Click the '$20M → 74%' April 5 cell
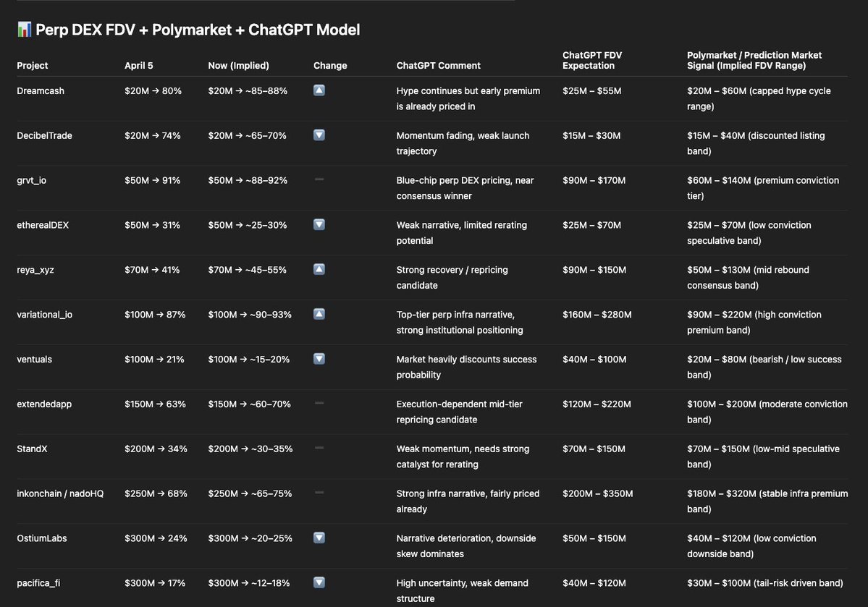The height and width of the screenshot is (607, 868). coord(153,135)
